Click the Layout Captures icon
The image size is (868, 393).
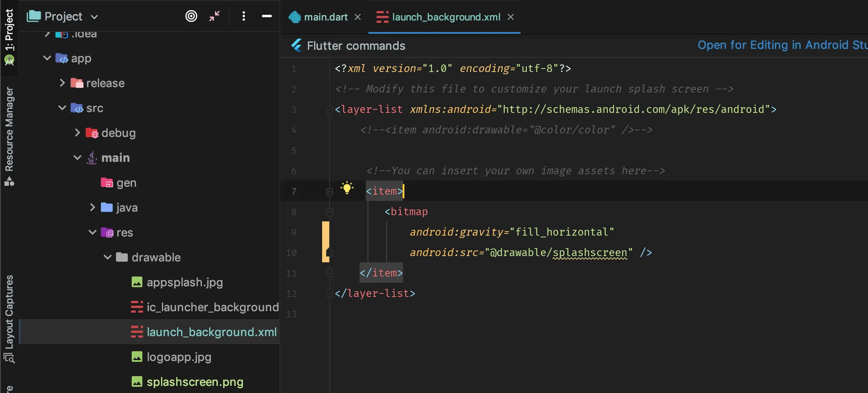pos(9,358)
